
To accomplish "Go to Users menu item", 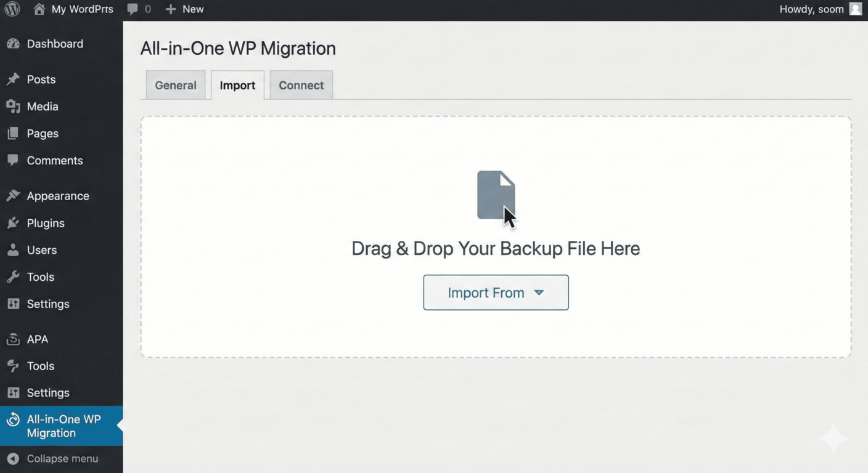I will point(42,250).
